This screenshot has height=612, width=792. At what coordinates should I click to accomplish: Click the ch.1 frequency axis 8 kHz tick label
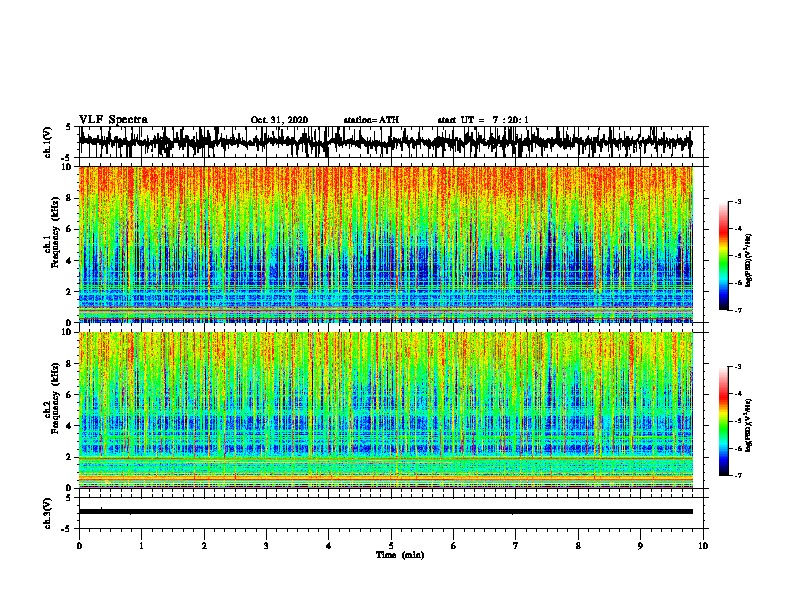click(70, 198)
